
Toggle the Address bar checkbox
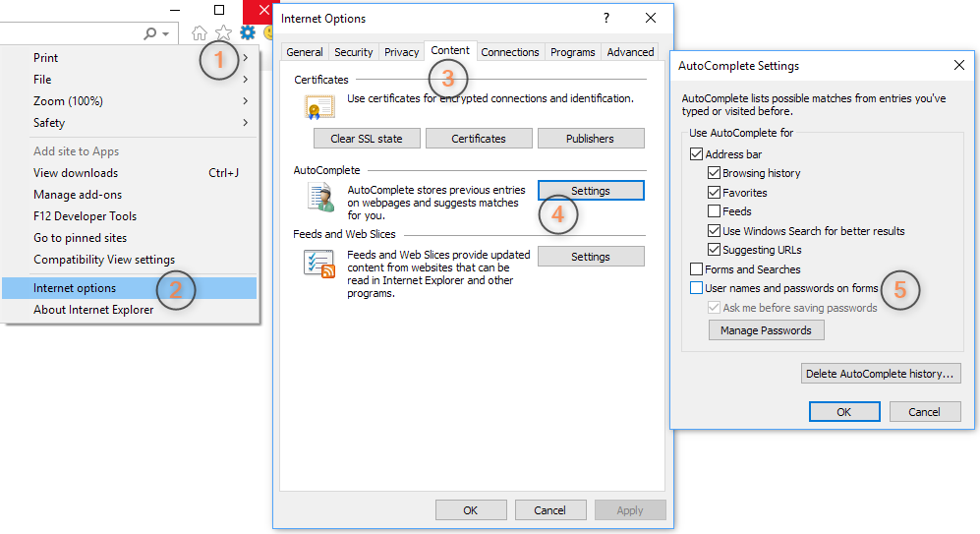click(x=696, y=153)
